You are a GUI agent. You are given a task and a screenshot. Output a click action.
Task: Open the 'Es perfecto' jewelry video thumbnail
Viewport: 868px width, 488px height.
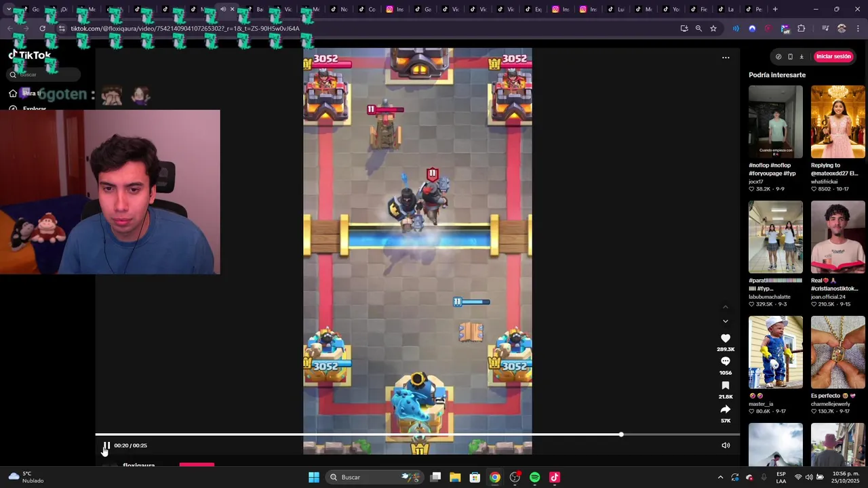837,352
